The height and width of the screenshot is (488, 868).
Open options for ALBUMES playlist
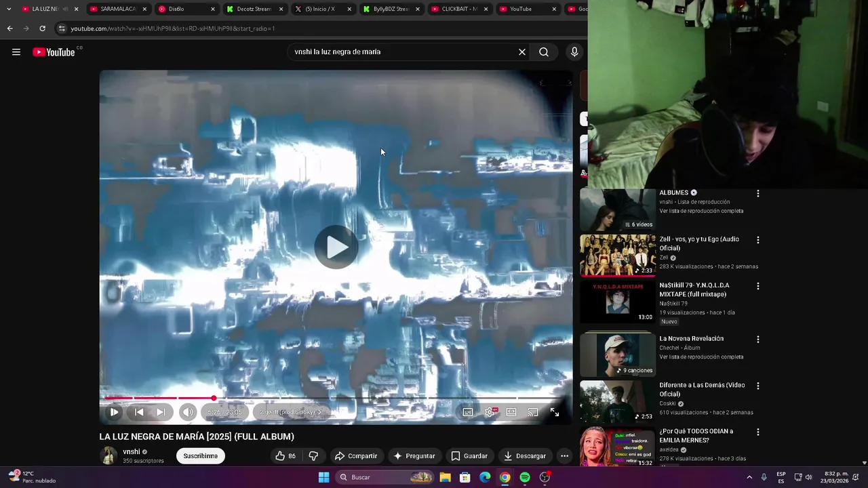[x=758, y=194]
